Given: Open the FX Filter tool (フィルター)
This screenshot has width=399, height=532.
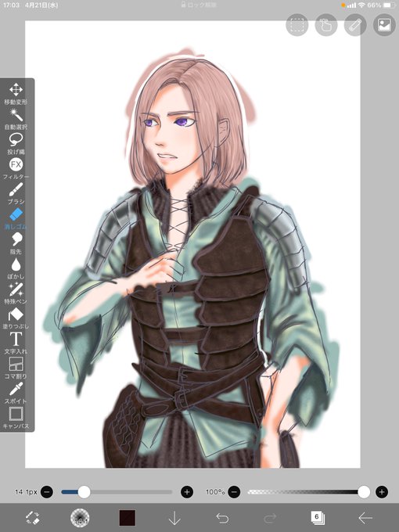Looking at the screenshot, I should pyautogui.click(x=16, y=168).
